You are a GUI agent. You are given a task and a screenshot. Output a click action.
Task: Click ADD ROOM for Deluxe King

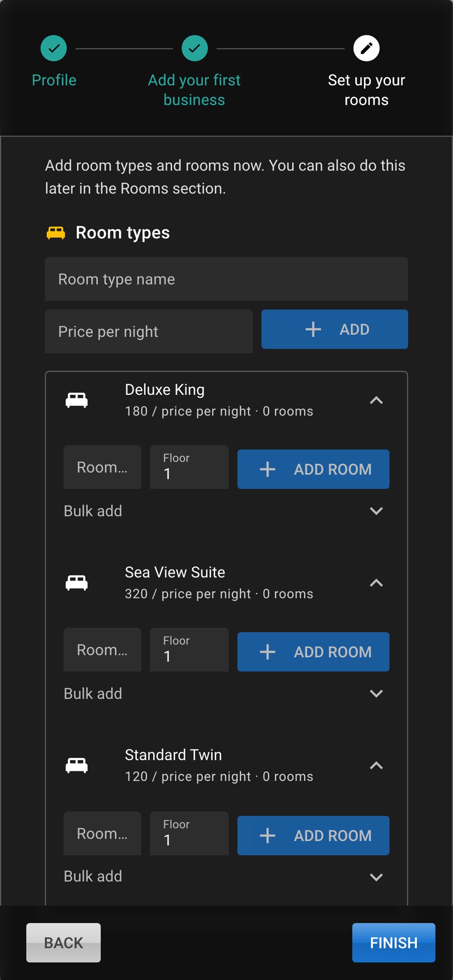(x=313, y=469)
